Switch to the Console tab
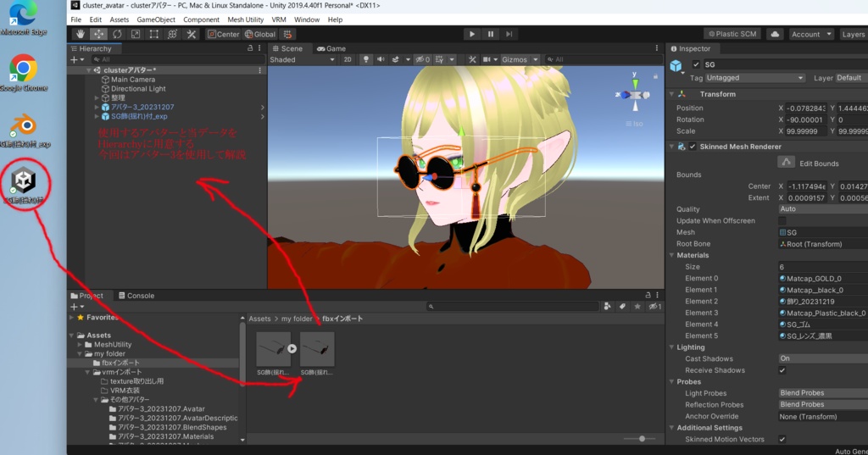This screenshot has height=455, width=868. [136, 296]
